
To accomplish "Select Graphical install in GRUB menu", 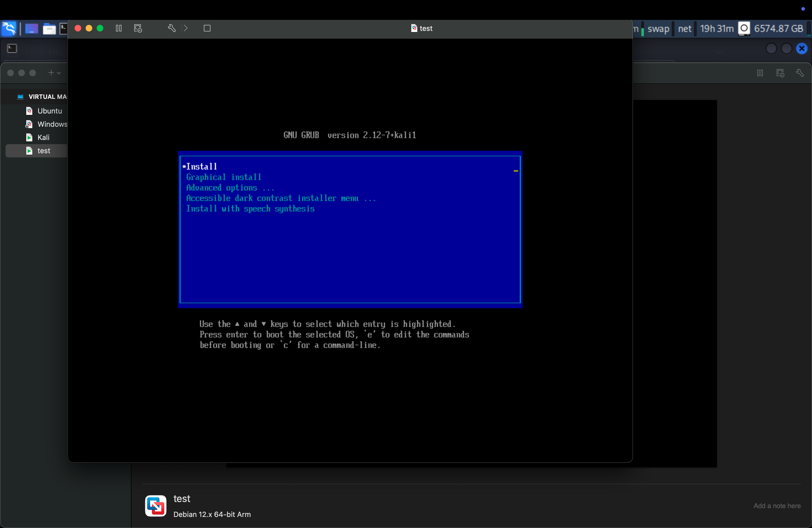I will (224, 177).
